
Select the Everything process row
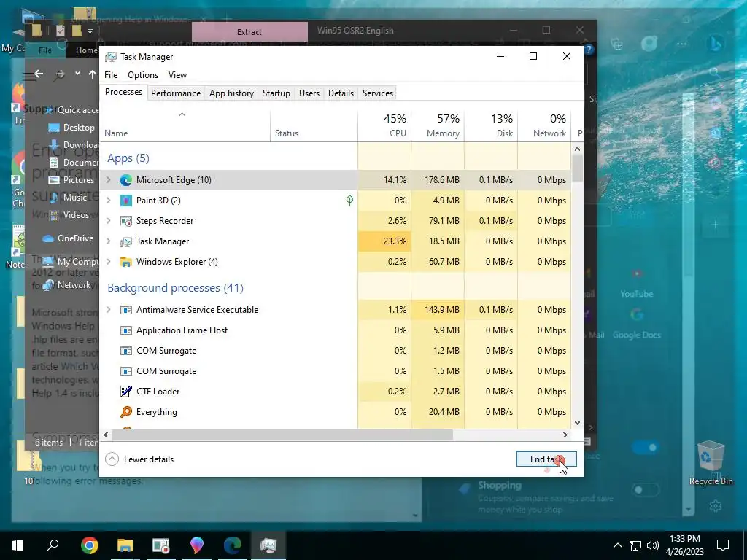(336, 412)
